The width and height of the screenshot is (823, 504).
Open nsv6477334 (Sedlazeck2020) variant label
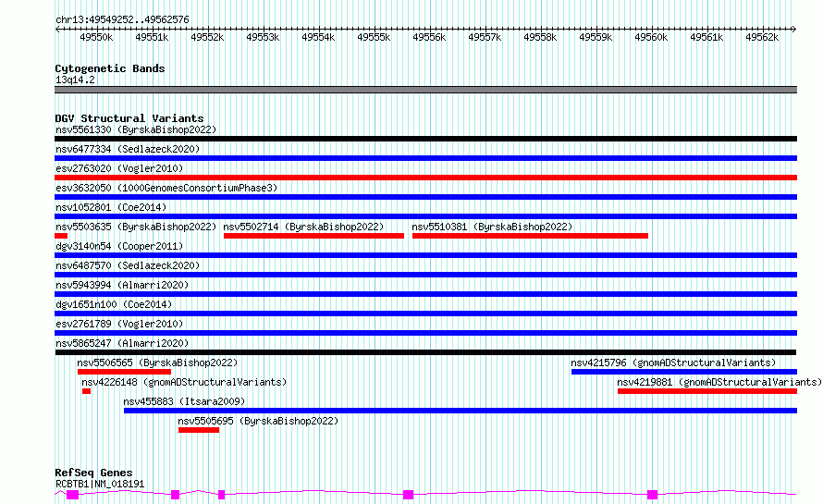128,149
